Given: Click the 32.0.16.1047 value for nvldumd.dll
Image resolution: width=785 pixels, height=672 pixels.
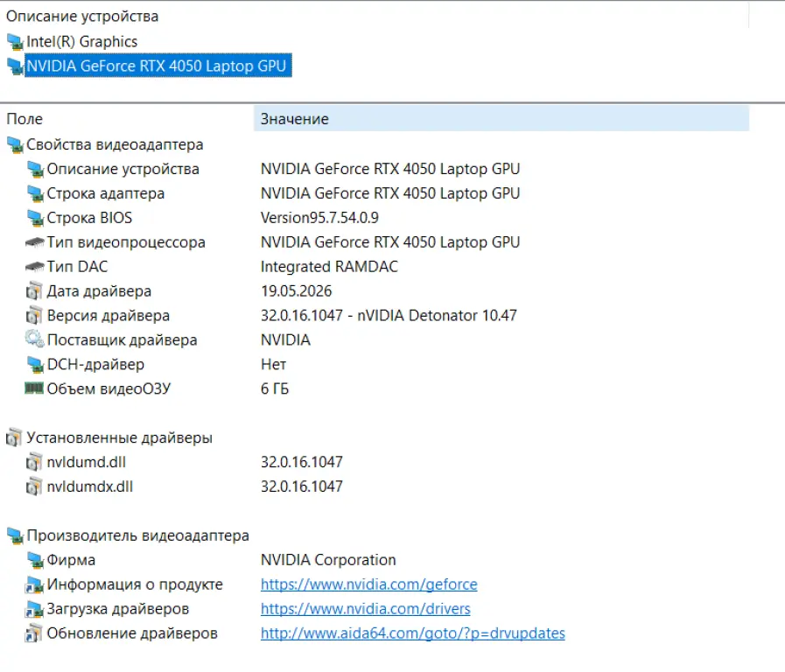Looking at the screenshot, I should point(302,462).
